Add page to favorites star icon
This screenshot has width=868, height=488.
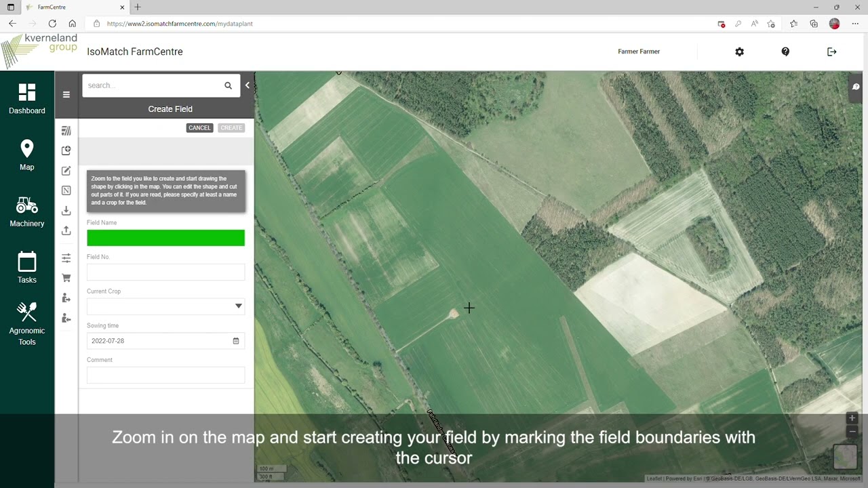click(x=771, y=24)
